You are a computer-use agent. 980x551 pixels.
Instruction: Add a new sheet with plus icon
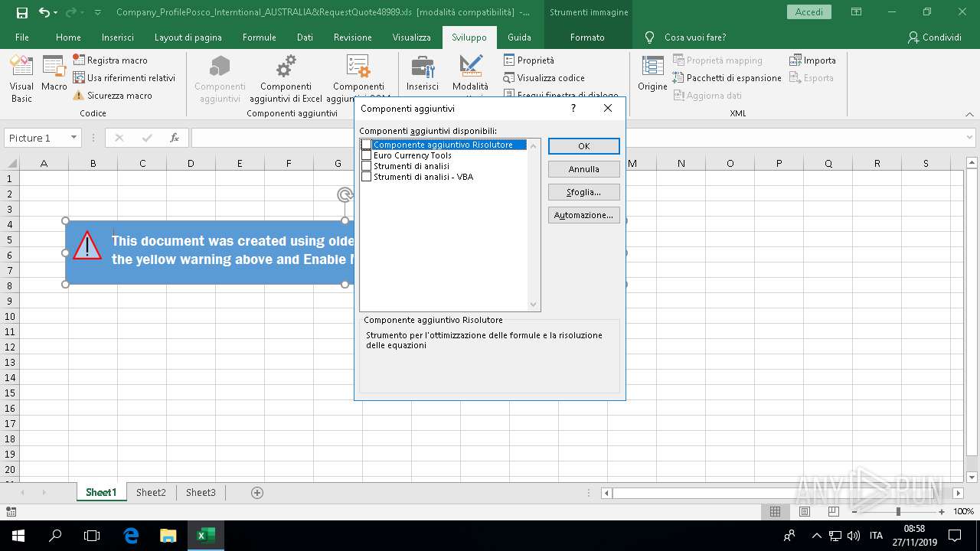point(257,493)
